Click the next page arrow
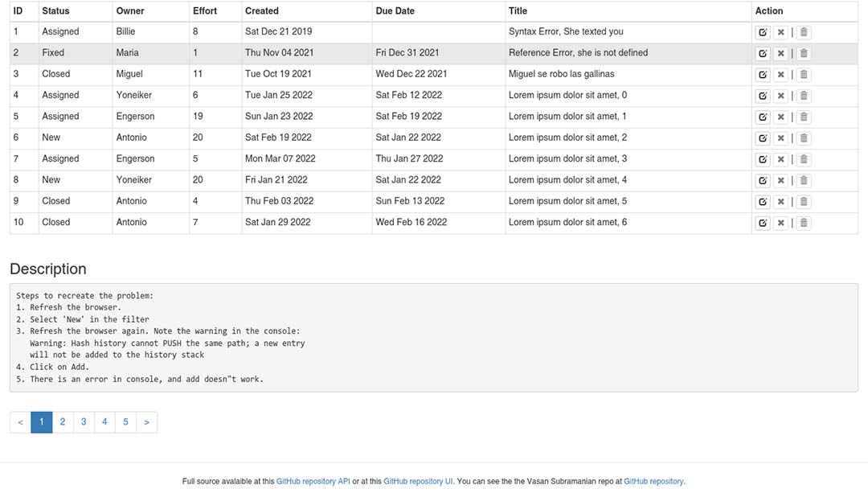The width and height of the screenshot is (868, 493). pos(146,422)
